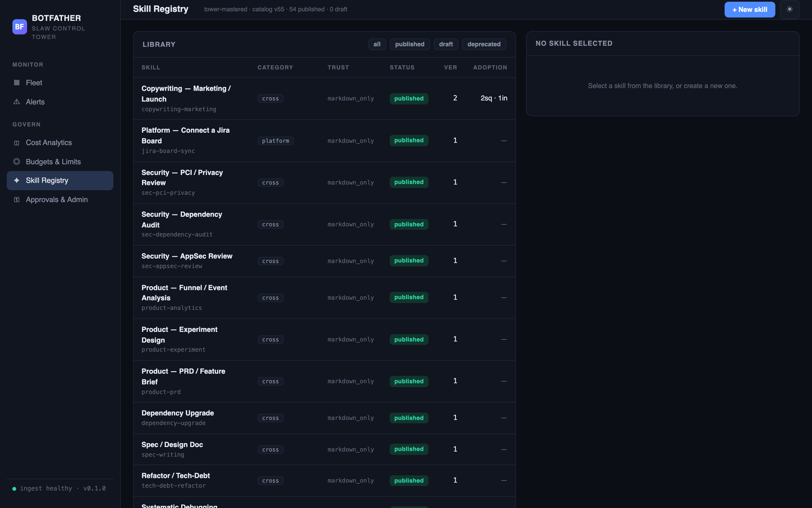Click the product-analytics slug text
The image size is (812, 508).
click(171, 308)
